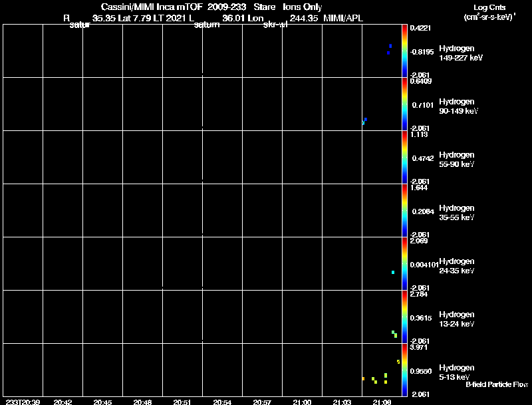Click colorbar midpoint value 0.4742
This screenshot has height=405, width=532.
423,158
